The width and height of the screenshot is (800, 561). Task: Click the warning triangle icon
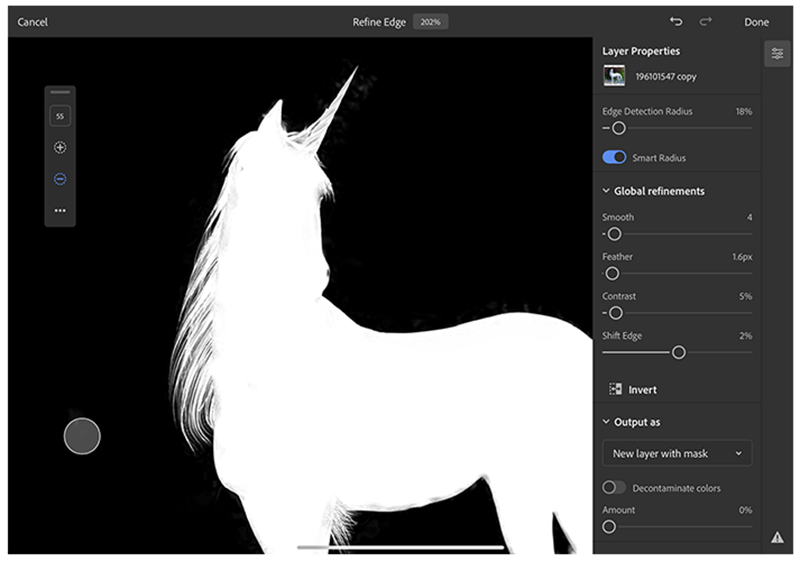pos(777,537)
